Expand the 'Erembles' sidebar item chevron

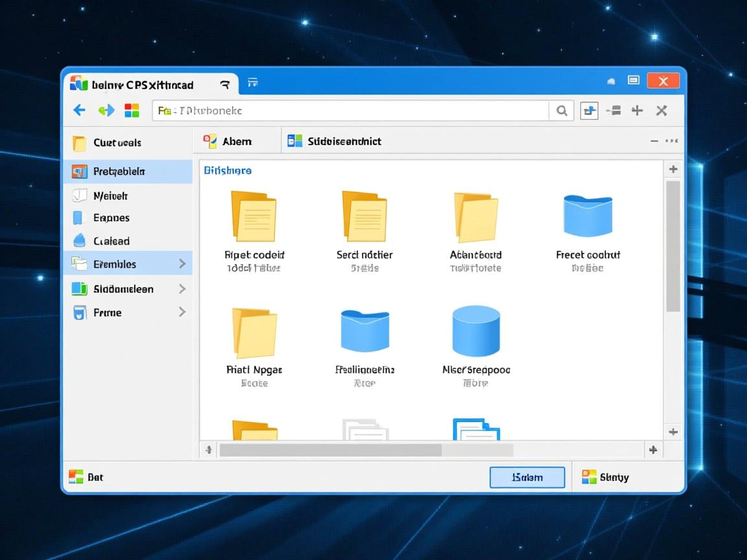coord(182,264)
